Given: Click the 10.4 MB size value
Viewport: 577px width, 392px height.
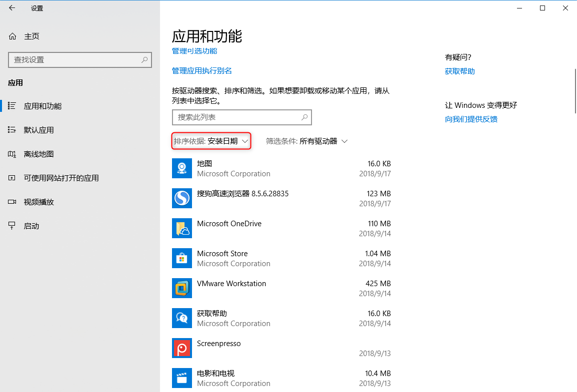Looking at the screenshot, I should click(x=377, y=373).
